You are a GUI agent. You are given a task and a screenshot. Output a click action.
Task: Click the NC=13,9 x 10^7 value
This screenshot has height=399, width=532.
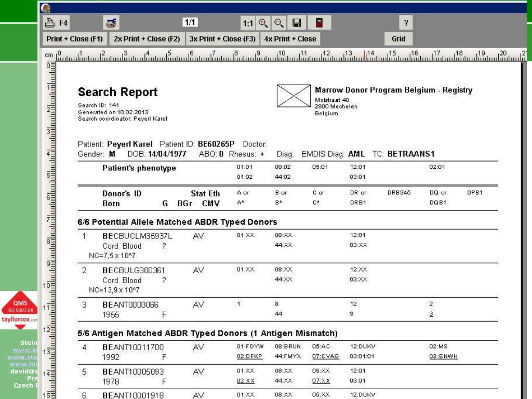pos(114,290)
